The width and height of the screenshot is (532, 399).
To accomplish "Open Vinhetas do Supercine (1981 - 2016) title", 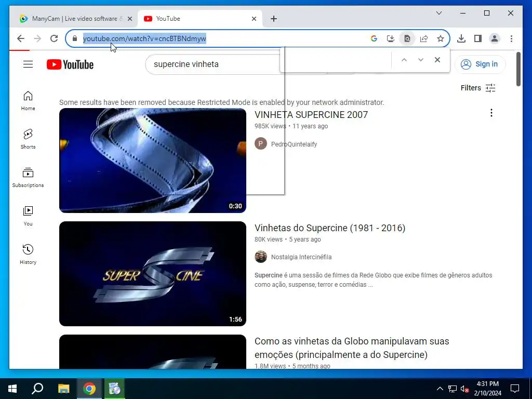I will coord(330,228).
